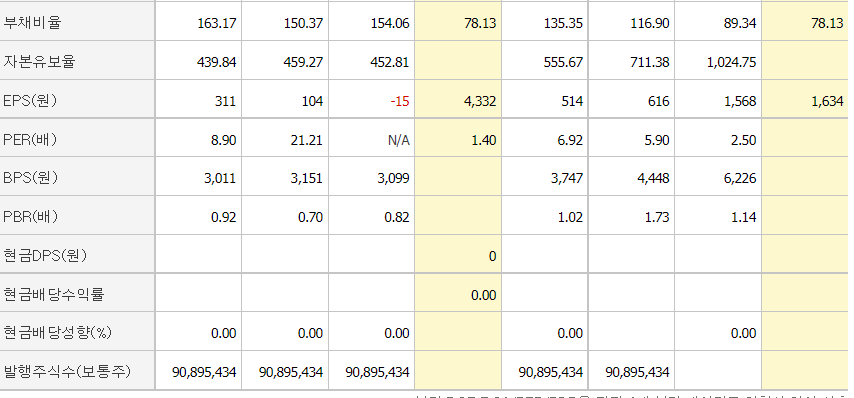Click the EPS value 104
Screen dimensions: 854x398
coord(313,101)
